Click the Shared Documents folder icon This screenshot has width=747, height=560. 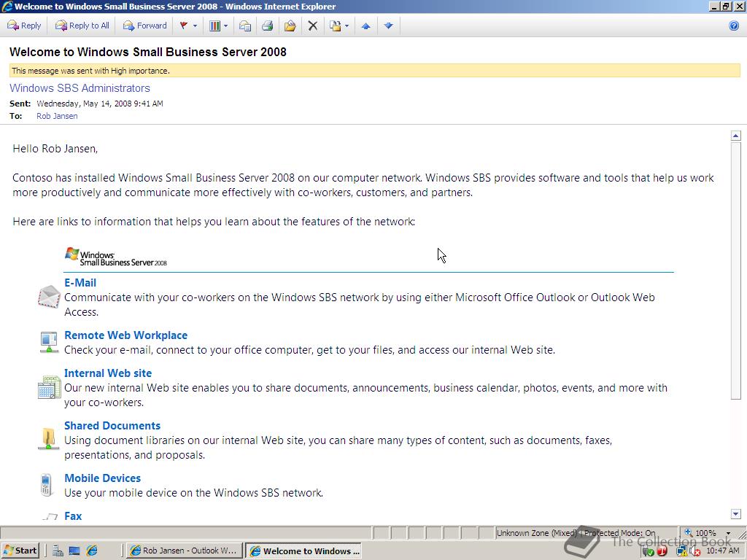pyautogui.click(x=49, y=438)
